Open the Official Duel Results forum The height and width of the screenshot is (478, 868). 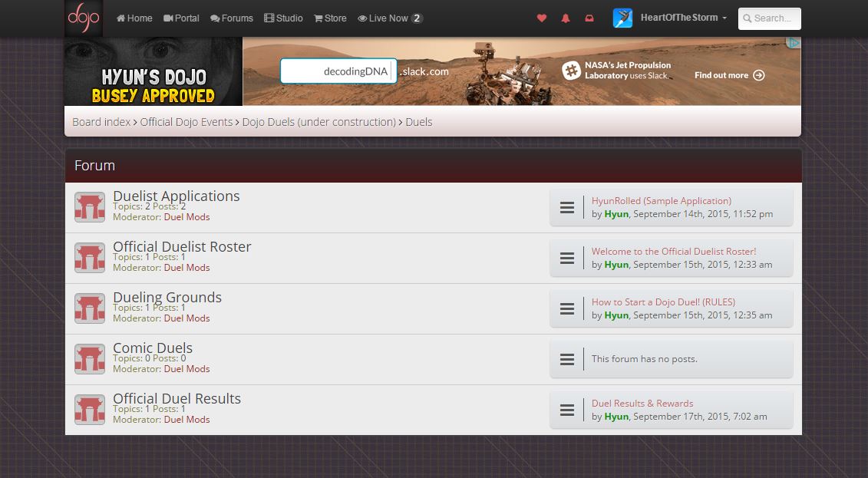click(x=177, y=398)
